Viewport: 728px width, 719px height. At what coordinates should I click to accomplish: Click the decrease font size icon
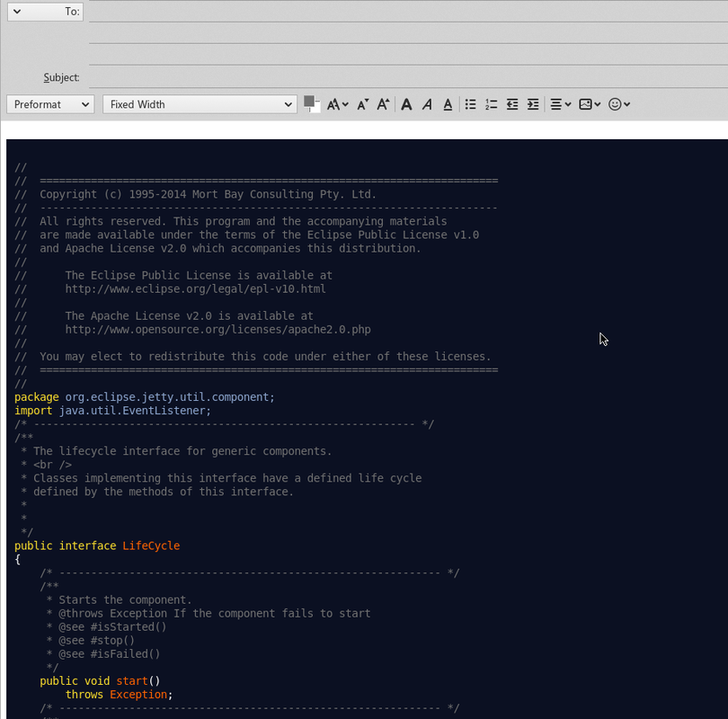point(363,104)
